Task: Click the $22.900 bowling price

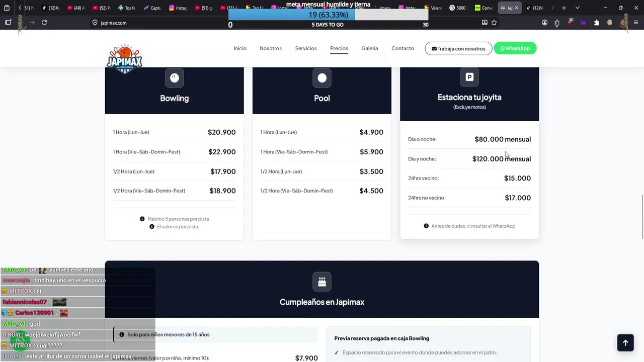Action: (x=222, y=152)
